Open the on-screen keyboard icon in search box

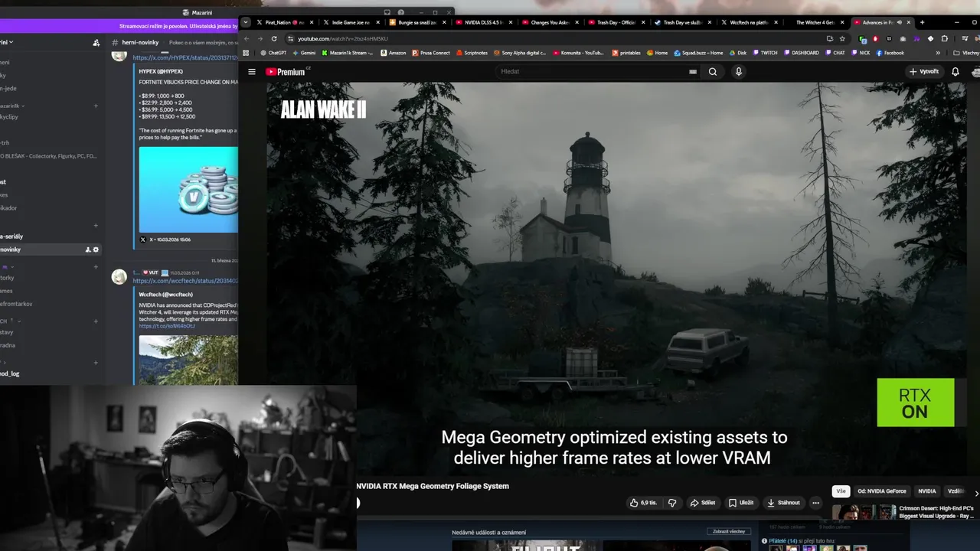pos(693,71)
